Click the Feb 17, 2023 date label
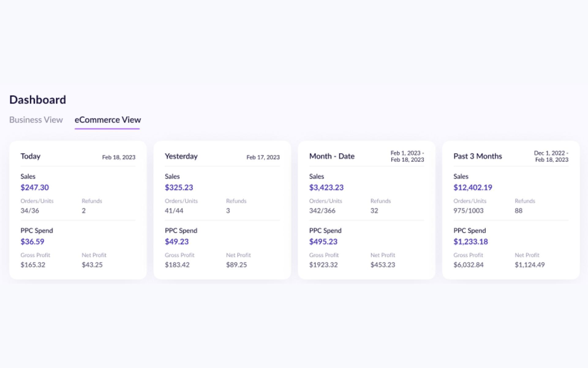 click(x=263, y=157)
